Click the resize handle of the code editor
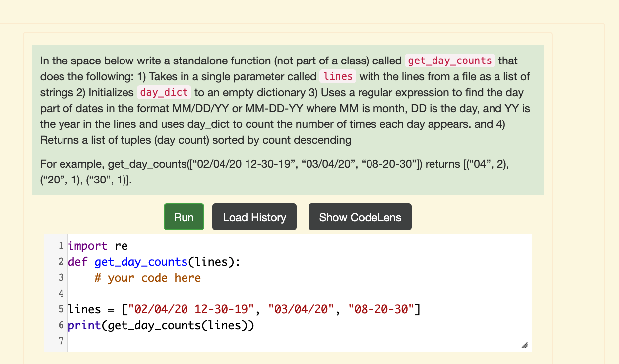 525,345
